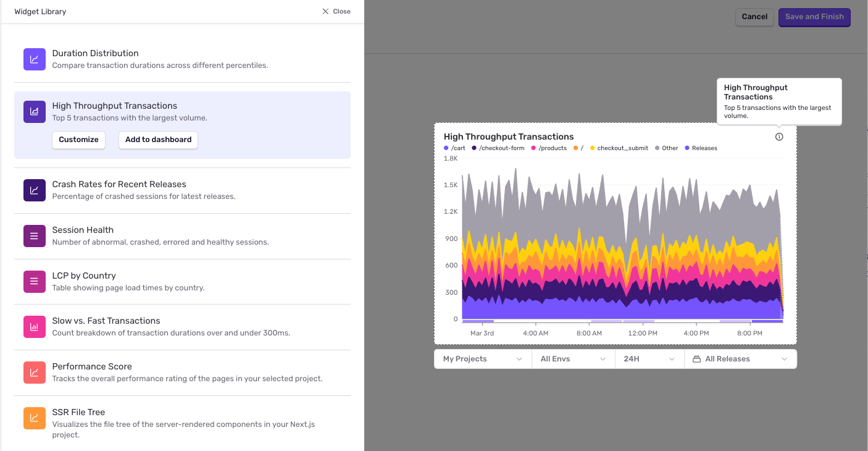Open the 24H time range dropdown
This screenshot has height=451, width=868.
pos(649,359)
